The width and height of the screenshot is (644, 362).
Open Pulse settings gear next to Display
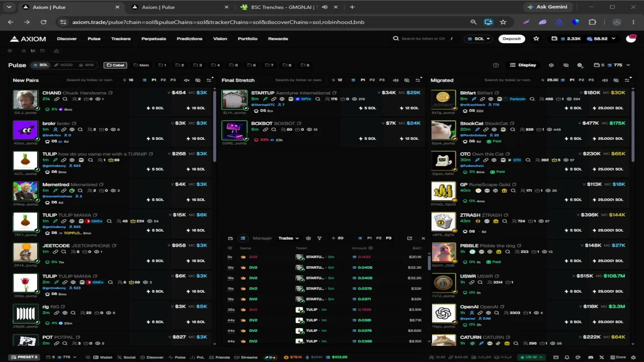pyautogui.click(x=551, y=65)
